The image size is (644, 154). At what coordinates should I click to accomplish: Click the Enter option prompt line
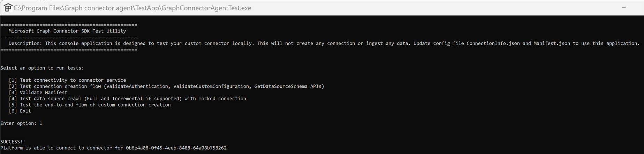(21, 123)
